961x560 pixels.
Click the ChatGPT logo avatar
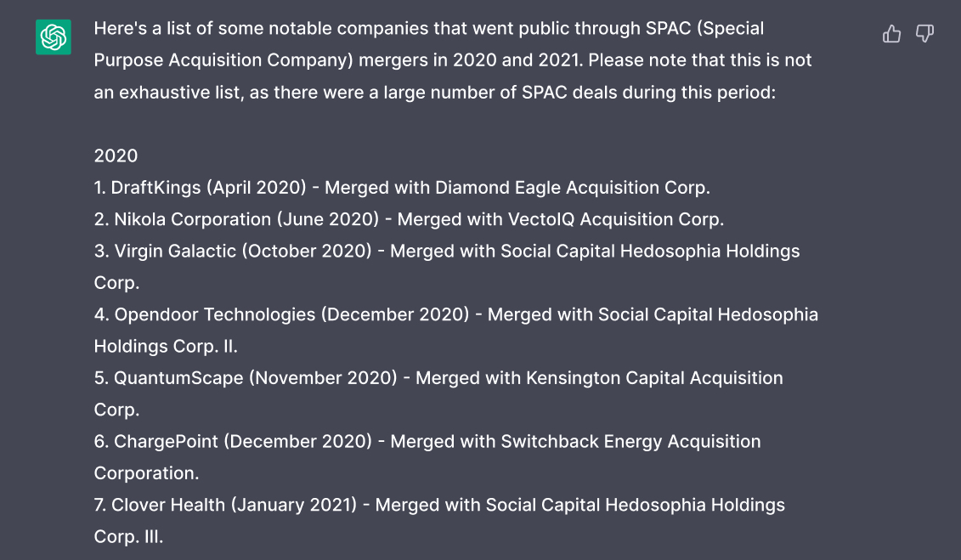coord(54,37)
